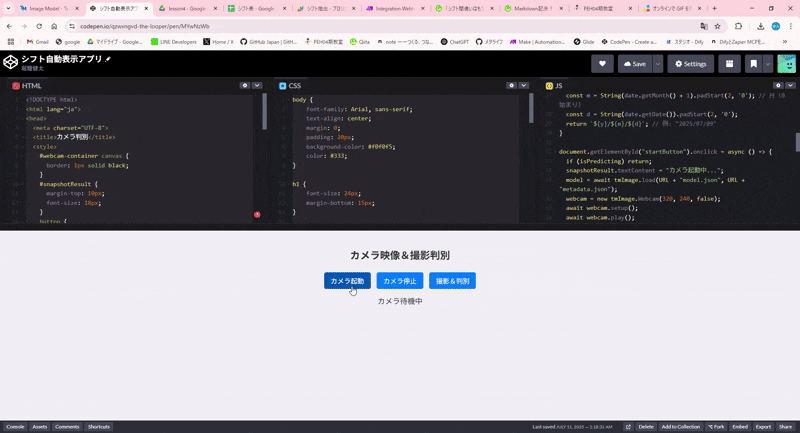Bookmark page with star icon

(717, 26)
